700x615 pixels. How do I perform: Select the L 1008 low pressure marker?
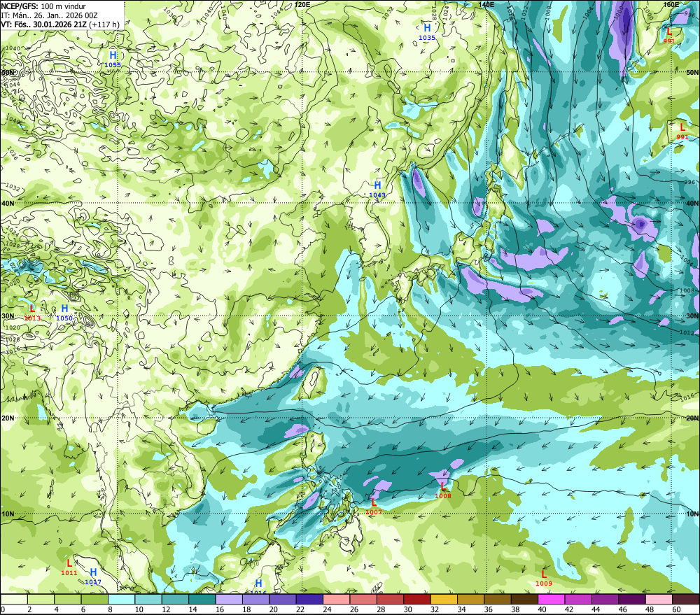coord(443,490)
